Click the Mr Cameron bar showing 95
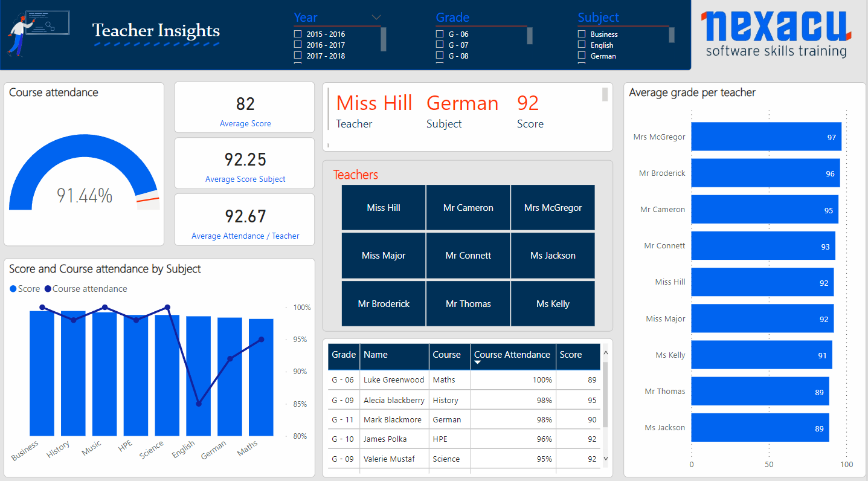This screenshot has height=481, width=868. point(765,210)
